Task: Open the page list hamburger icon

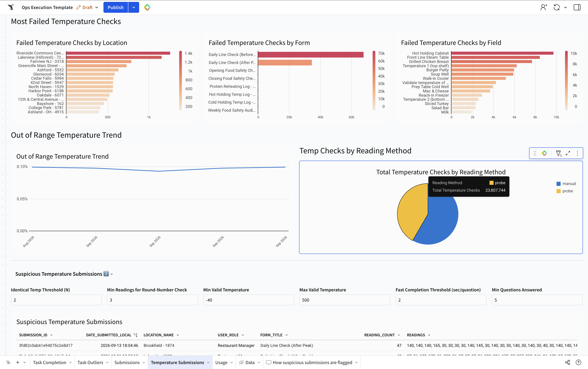Action: (8, 362)
